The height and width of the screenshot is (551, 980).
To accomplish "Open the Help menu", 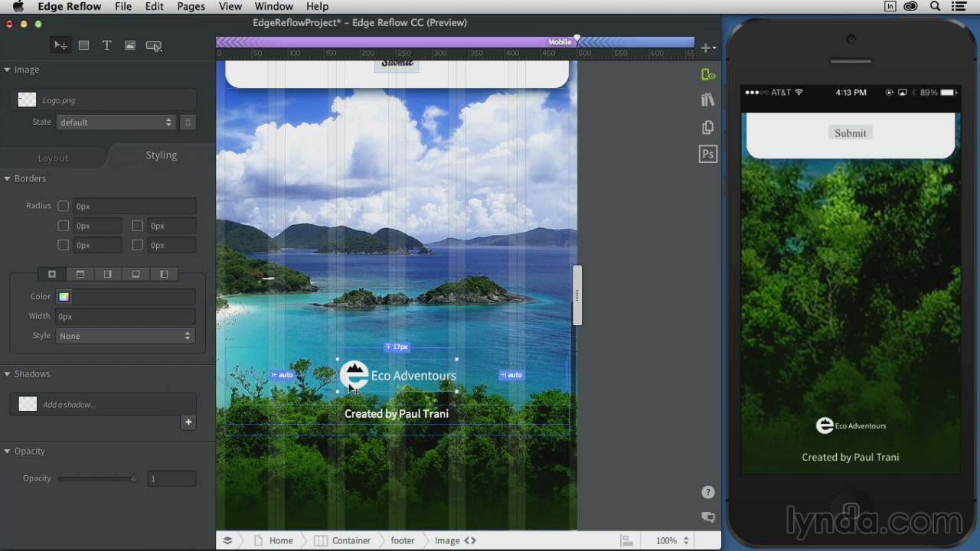I will pos(317,7).
